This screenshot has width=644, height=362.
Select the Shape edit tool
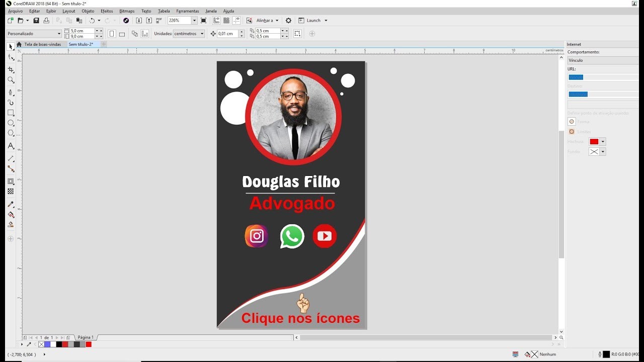11,57
